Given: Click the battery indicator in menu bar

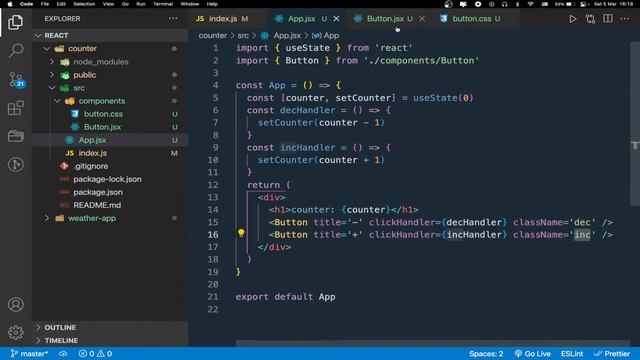Looking at the screenshot, I should point(565,4).
